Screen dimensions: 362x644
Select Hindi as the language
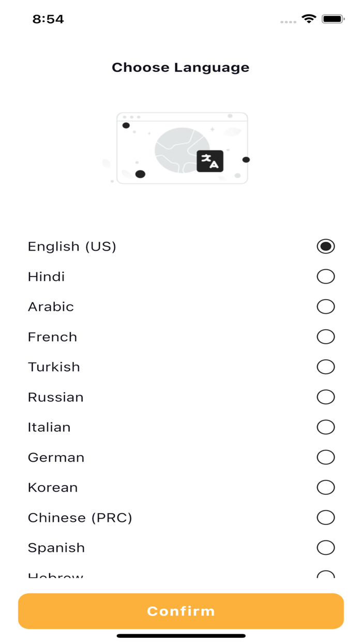point(325,276)
